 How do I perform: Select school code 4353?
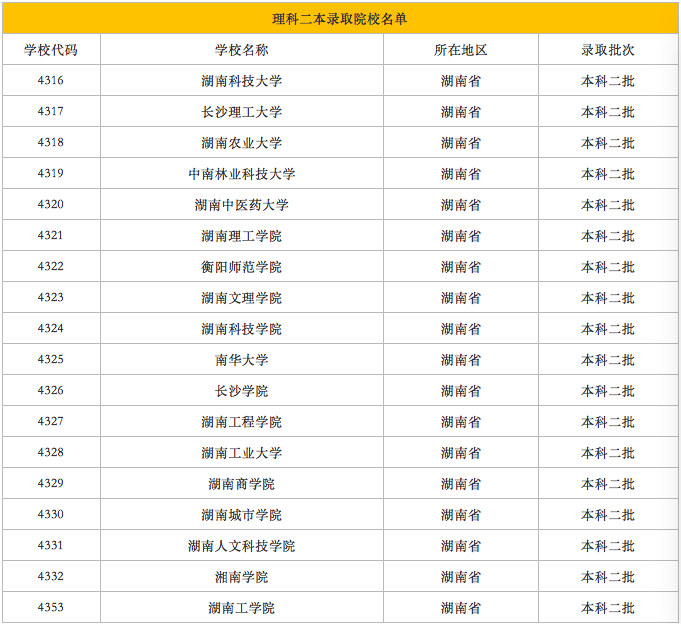click(51, 607)
